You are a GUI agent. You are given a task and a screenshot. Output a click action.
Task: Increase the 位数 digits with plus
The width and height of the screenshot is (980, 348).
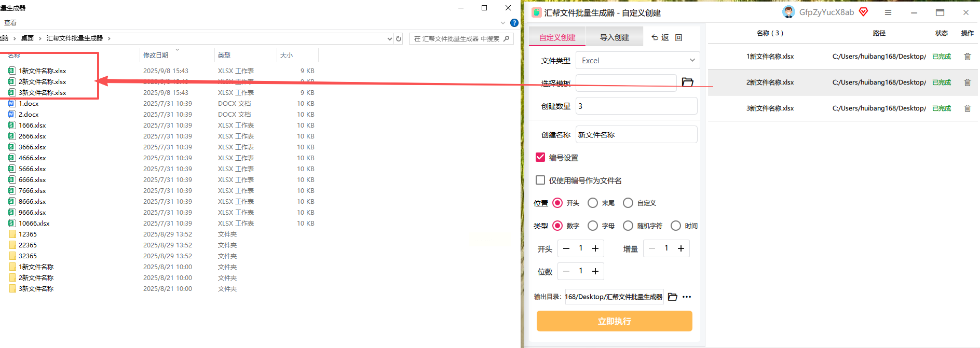(x=595, y=271)
